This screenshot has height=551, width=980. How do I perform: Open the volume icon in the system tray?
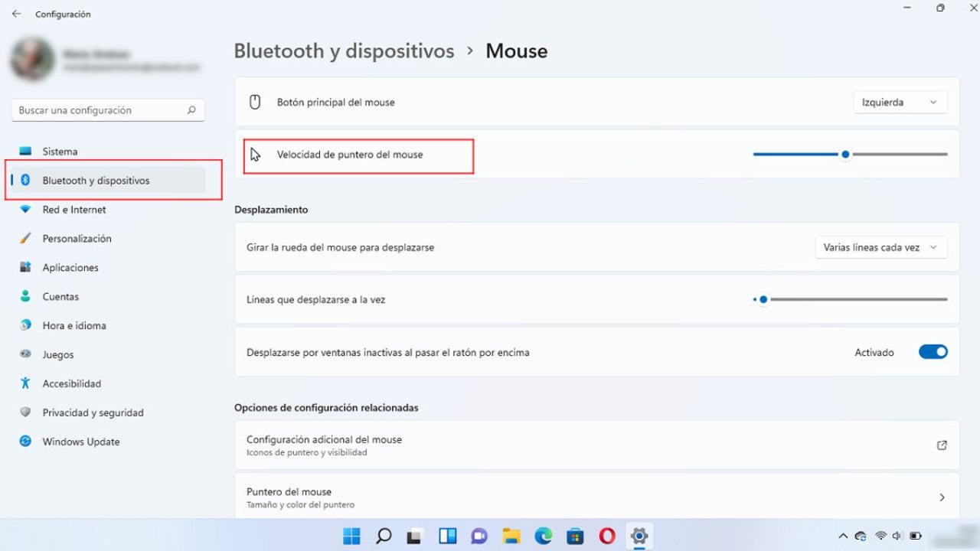tap(896, 536)
